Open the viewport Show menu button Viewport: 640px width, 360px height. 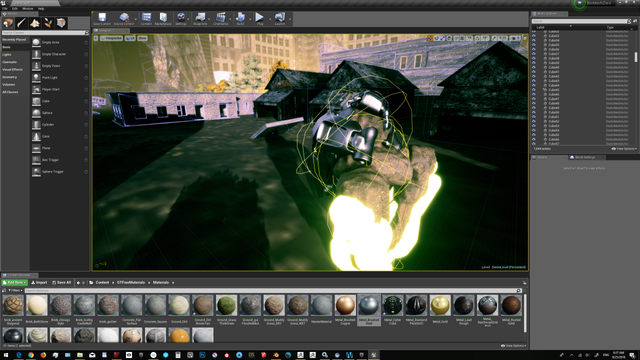(142, 38)
